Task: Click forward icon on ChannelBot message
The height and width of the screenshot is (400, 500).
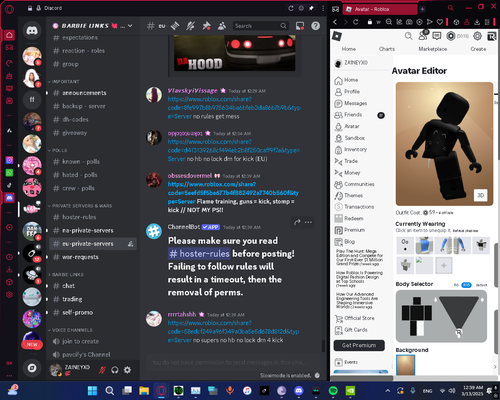Action: tap(297, 222)
